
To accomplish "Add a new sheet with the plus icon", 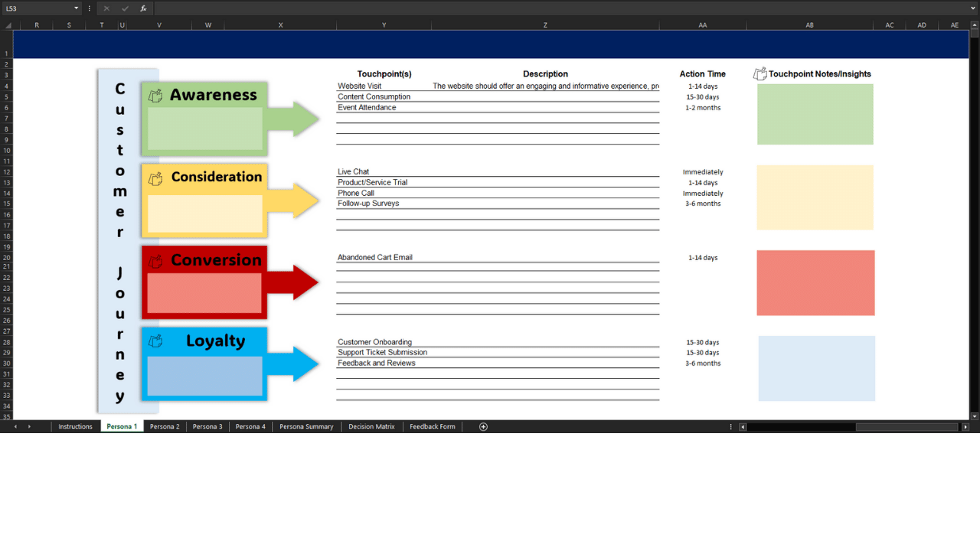I will (x=483, y=427).
